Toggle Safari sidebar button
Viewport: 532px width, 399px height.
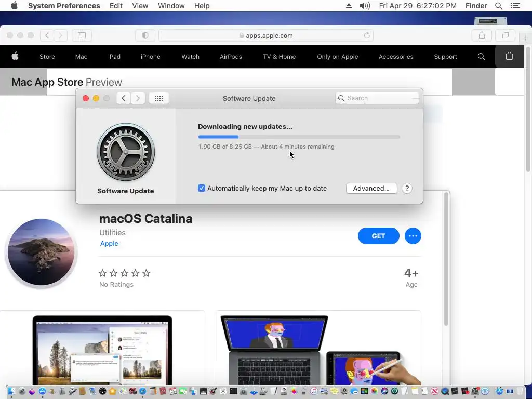pos(82,35)
